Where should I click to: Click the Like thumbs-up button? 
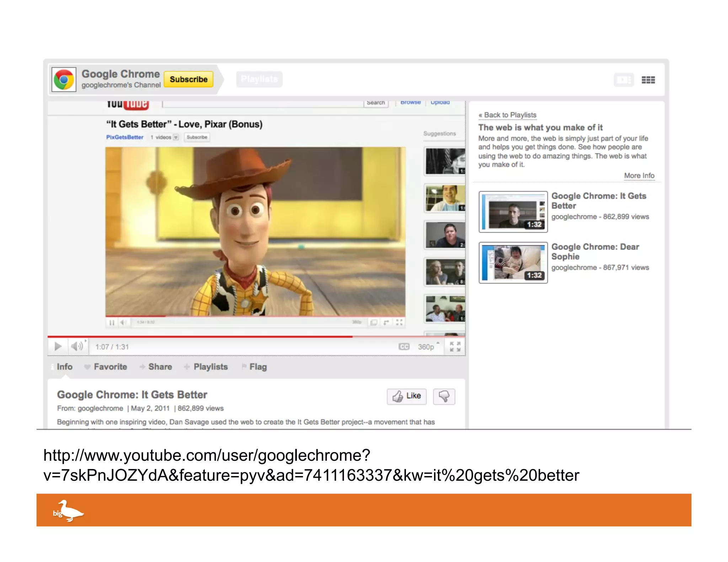click(x=407, y=396)
